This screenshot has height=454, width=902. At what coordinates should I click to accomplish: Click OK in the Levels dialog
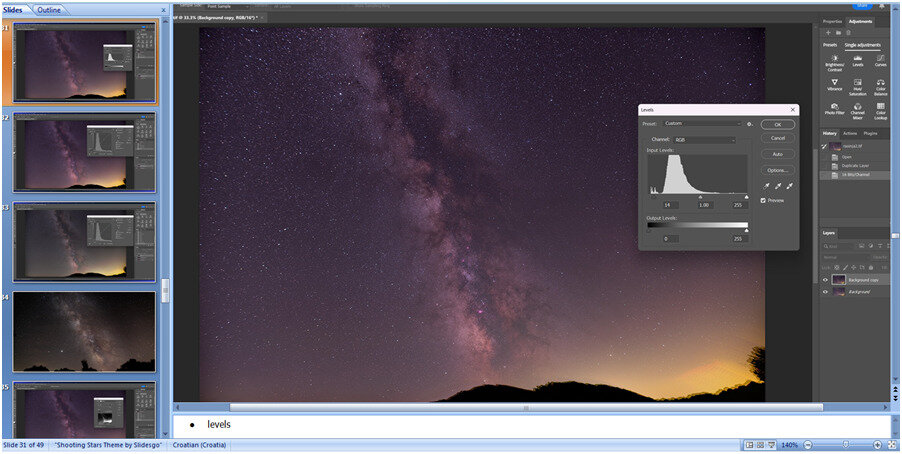[x=777, y=124]
